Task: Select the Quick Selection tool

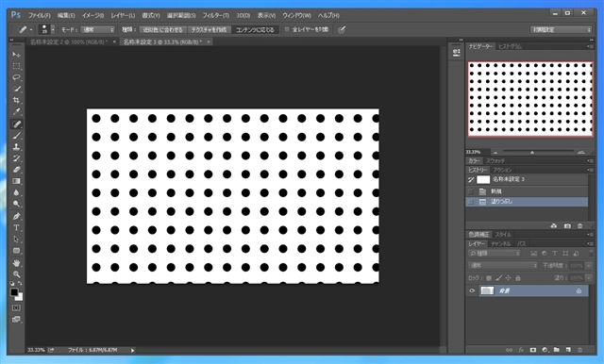Action: click(16, 89)
